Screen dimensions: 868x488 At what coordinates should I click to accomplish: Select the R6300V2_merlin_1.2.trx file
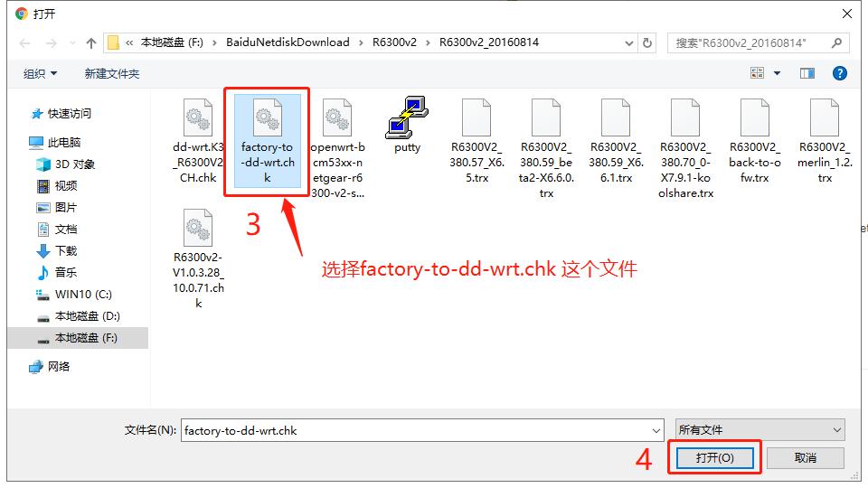click(x=825, y=141)
